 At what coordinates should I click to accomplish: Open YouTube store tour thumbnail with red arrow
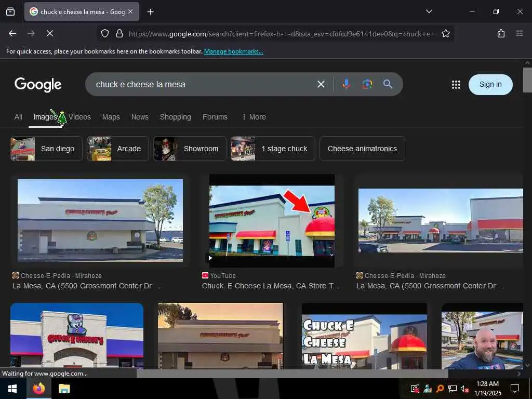(x=272, y=220)
